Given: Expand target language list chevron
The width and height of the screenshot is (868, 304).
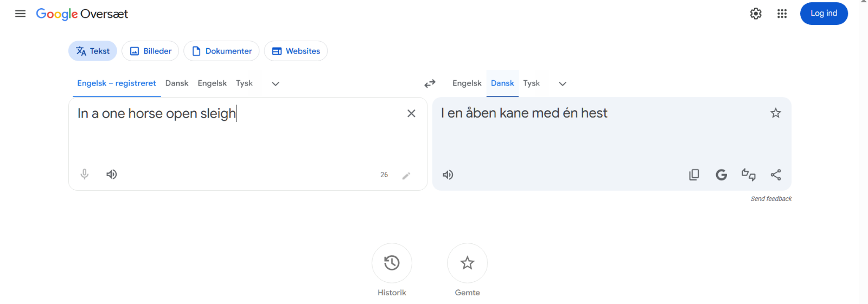Looking at the screenshot, I should (563, 83).
